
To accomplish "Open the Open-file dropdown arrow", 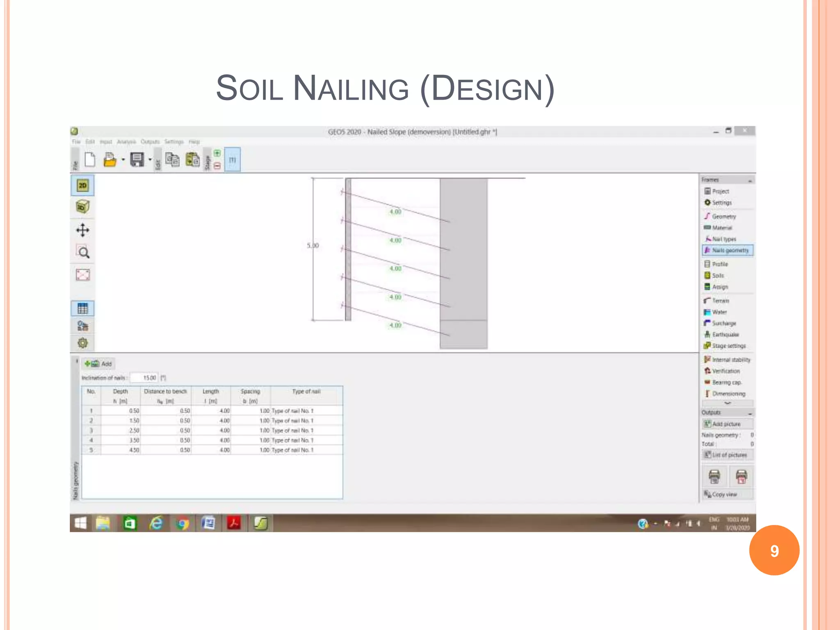I will click(123, 160).
